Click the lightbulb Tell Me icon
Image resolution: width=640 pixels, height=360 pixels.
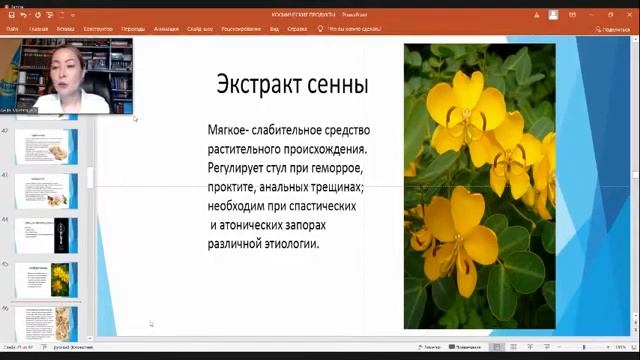[x=320, y=29]
